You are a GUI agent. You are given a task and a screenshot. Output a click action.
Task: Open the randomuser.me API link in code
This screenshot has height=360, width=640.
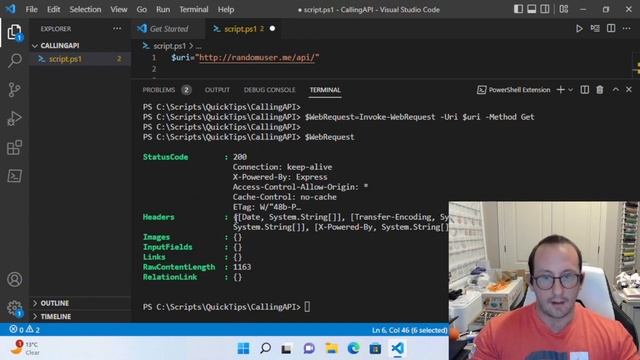tap(256, 58)
